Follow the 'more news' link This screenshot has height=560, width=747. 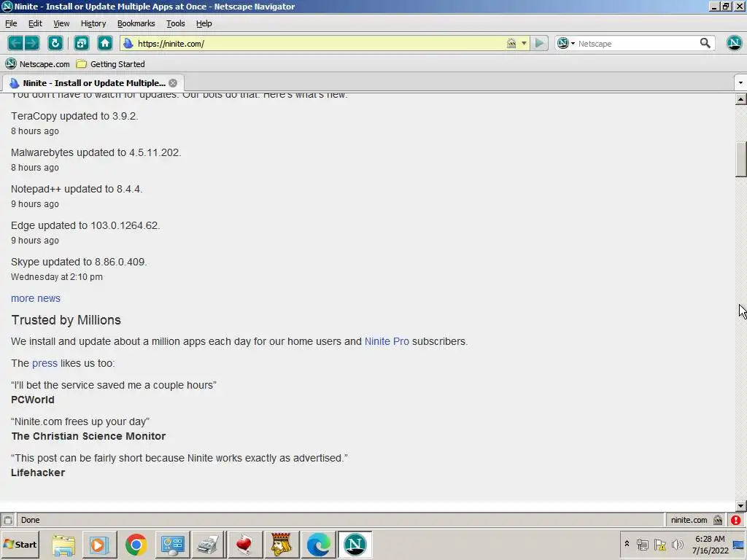[x=36, y=298]
